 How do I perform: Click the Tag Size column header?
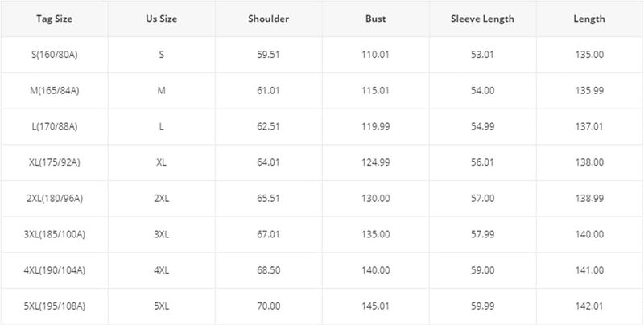coord(55,19)
